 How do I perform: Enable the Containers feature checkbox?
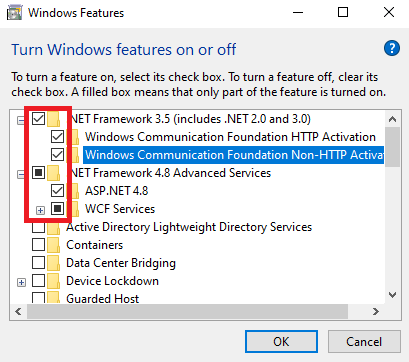click(x=39, y=245)
